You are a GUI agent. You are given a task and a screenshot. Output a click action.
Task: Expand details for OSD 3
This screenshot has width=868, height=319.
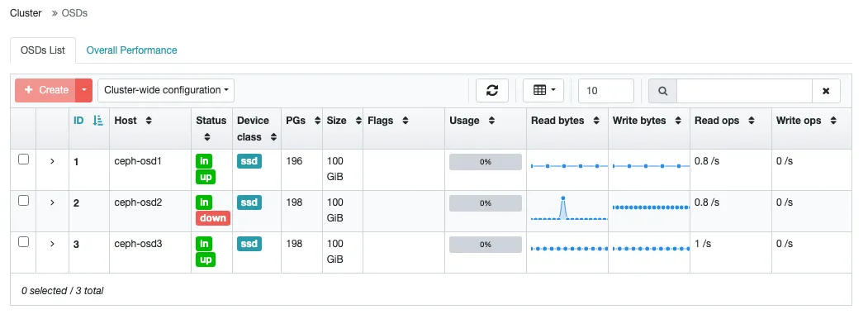tap(52, 244)
